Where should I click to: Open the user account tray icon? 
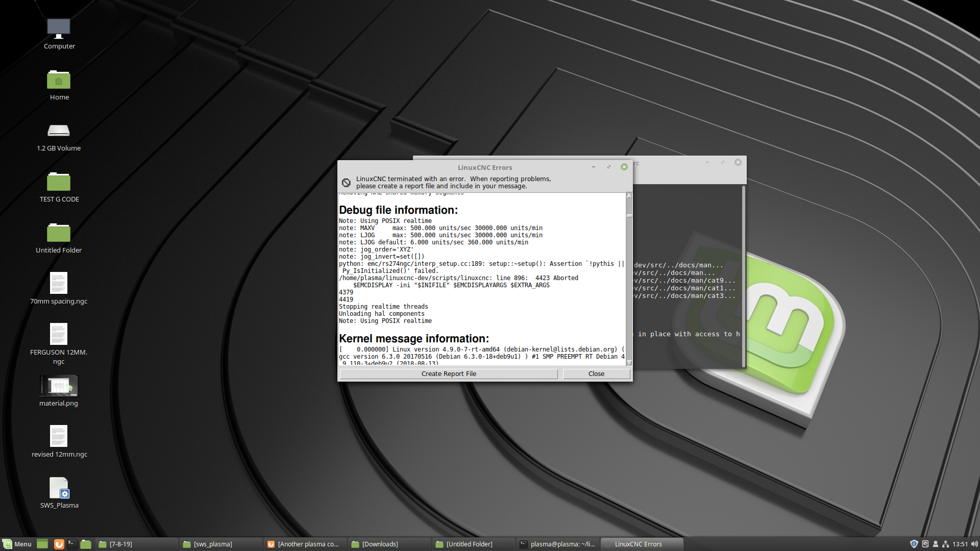tap(936, 544)
